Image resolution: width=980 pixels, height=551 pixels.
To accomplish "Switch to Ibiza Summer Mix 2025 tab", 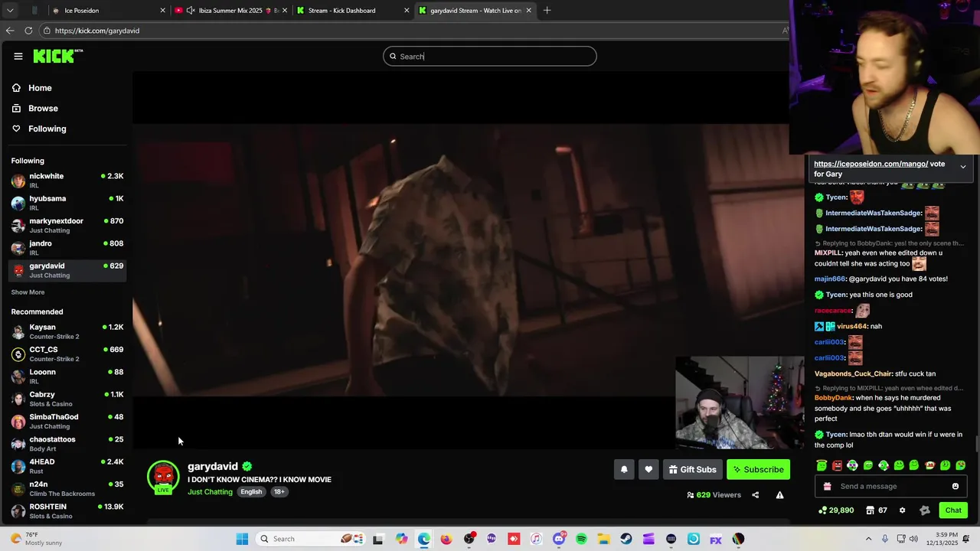I will 230,11.
